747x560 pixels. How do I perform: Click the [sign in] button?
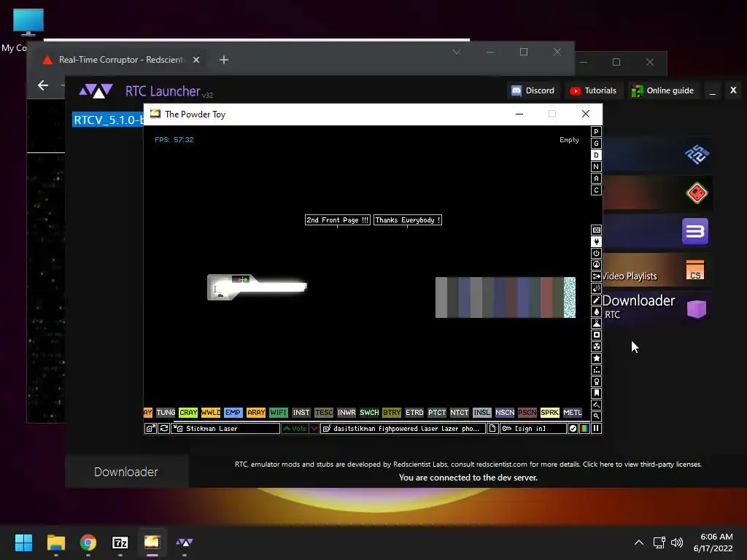533,429
